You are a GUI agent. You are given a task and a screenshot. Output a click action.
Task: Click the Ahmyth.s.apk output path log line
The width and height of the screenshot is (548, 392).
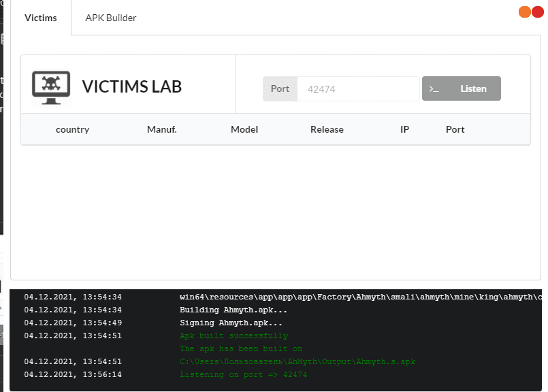(297, 361)
